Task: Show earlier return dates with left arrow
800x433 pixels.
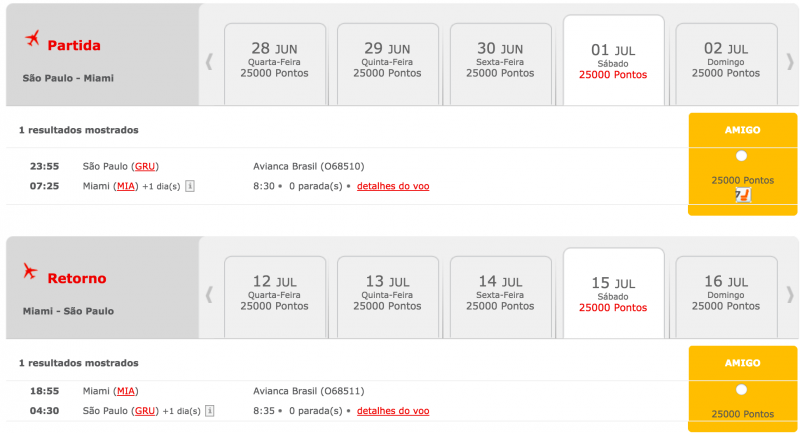Action: pos(209,294)
